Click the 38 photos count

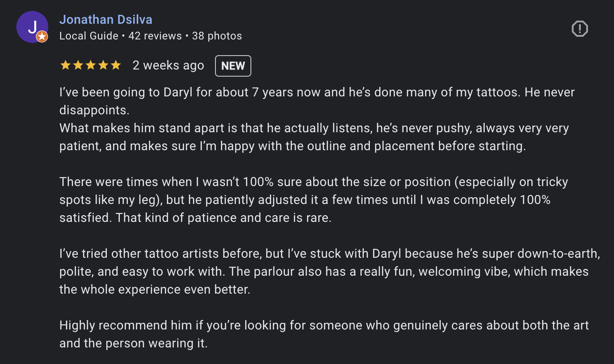(217, 36)
